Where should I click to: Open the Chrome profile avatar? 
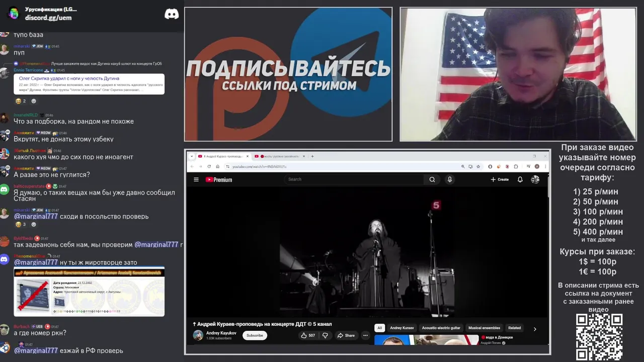pos(537,166)
